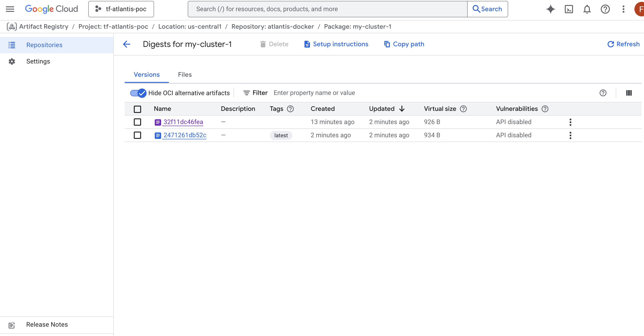Open the tf-atlantis-poc project selector
Viewport: 644px width, 336px height.
[121, 9]
